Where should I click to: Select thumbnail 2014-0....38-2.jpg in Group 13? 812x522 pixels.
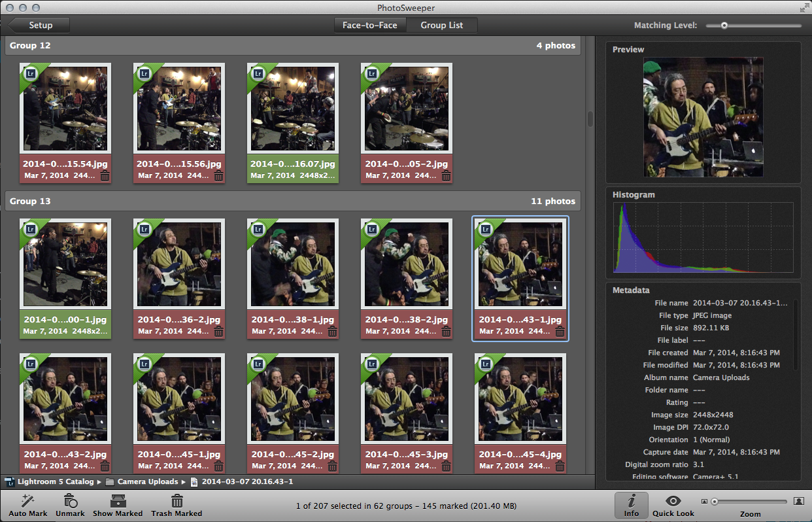(407, 264)
